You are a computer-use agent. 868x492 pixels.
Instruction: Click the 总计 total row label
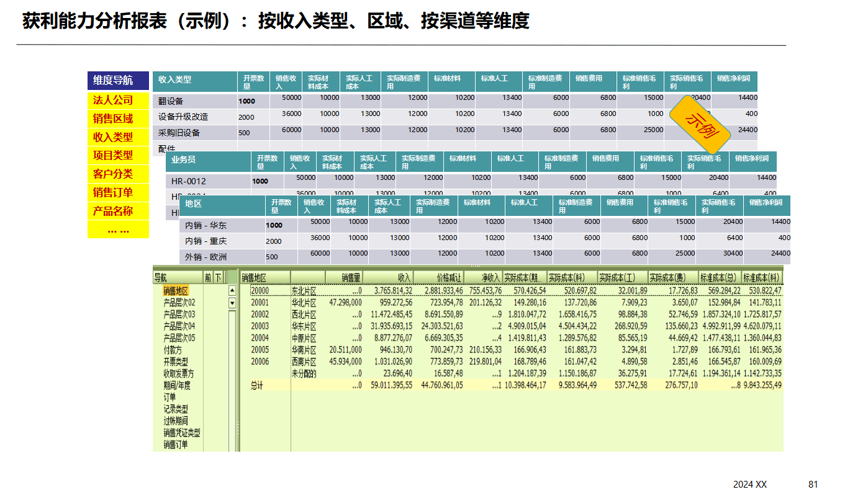257,385
